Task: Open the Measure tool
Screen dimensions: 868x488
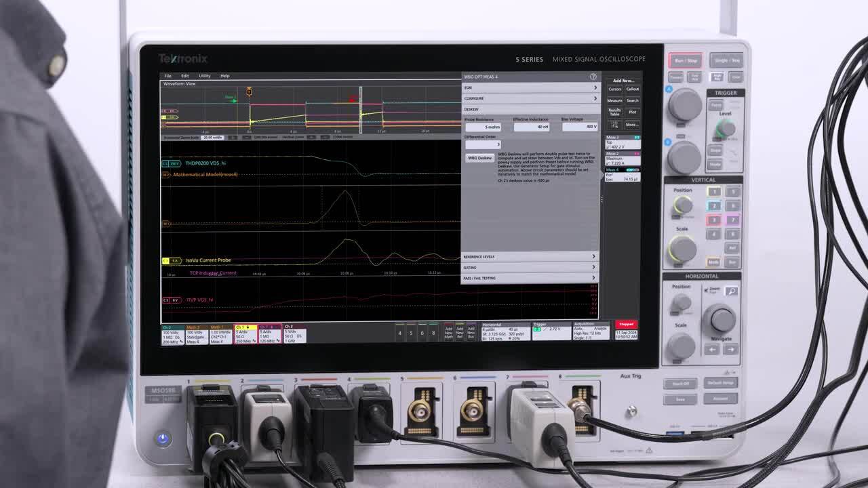Action: coord(616,100)
